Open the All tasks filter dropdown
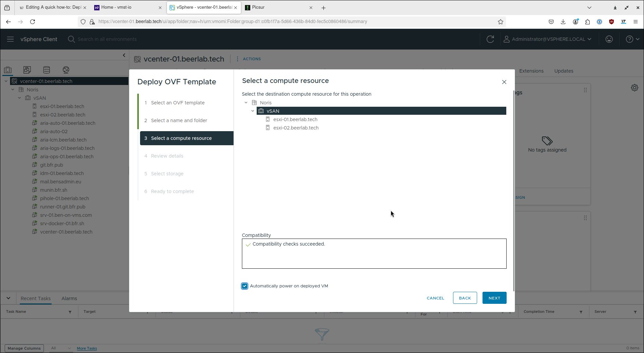644x353 pixels. pos(61,348)
